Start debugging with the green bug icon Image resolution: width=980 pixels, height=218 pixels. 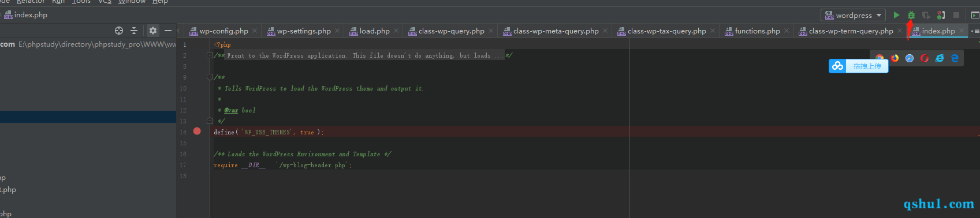pyautogui.click(x=911, y=15)
